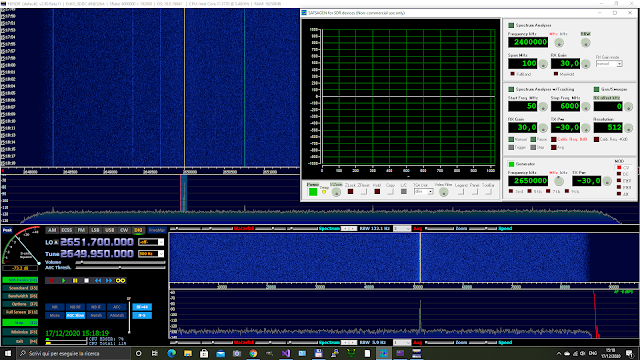Click the Tune frequency display 2649.950.000

(97, 254)
